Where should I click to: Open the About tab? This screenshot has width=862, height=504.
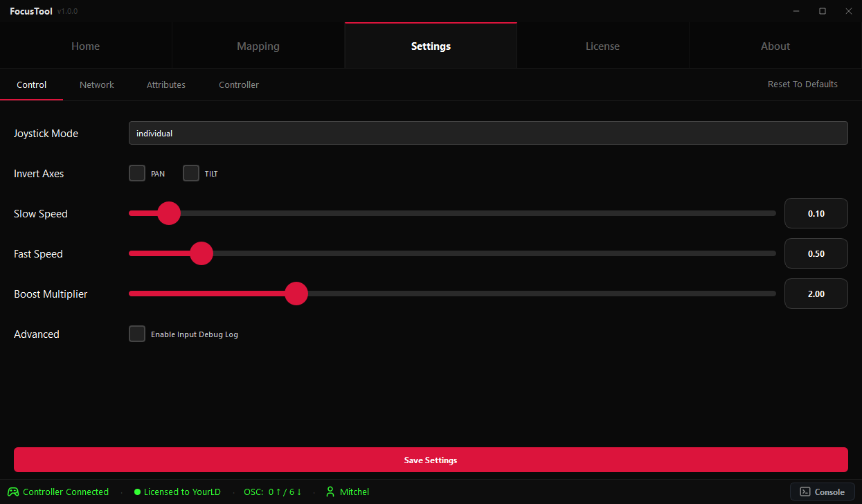(x=775, y=46)
